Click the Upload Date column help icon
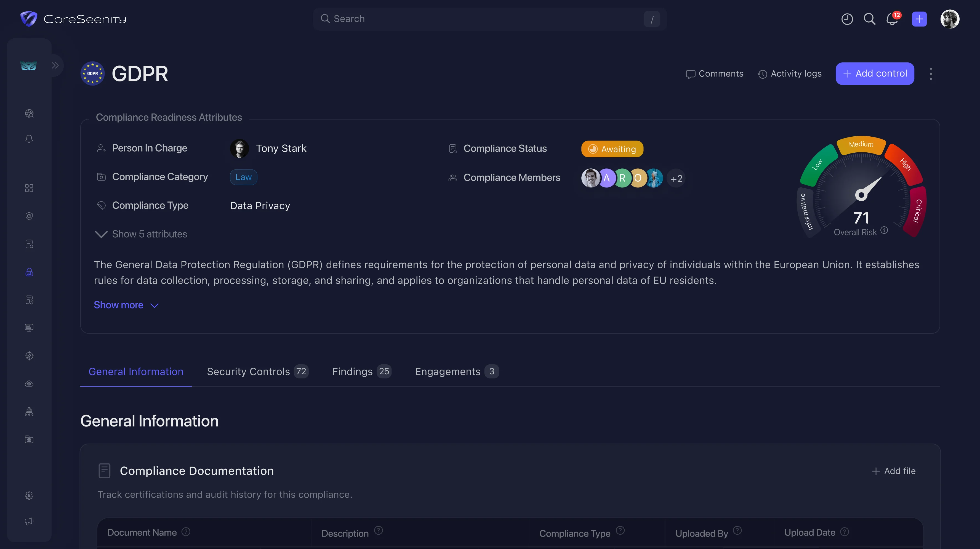 click(844, 532)
